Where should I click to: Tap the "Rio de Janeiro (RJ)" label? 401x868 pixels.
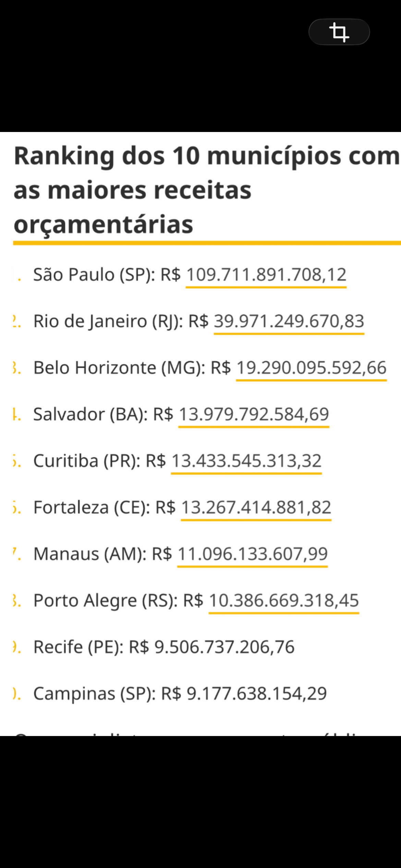coord(108,322)
